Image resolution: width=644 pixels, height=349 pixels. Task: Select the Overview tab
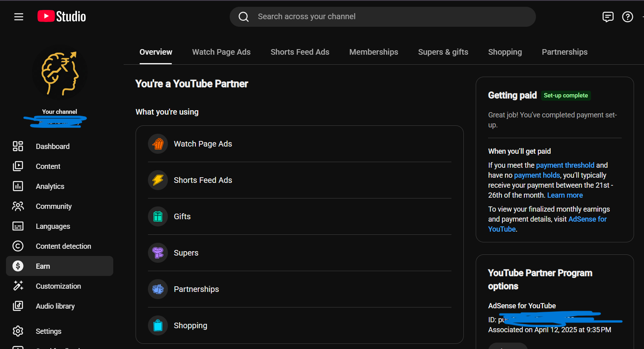[x=156, y=52]
